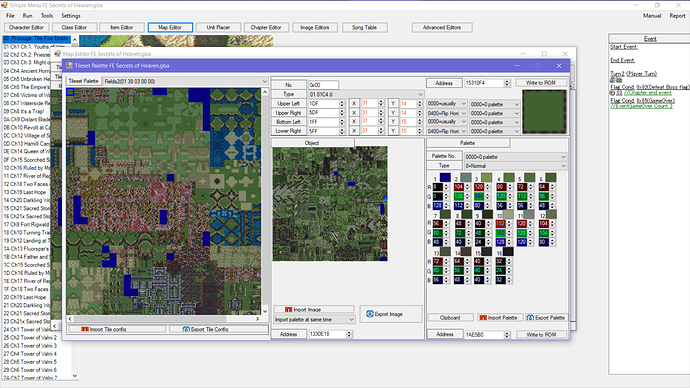Click the End Event link
Image resolution: width=690 pixels, height=388 pixels.
[622, 60]
